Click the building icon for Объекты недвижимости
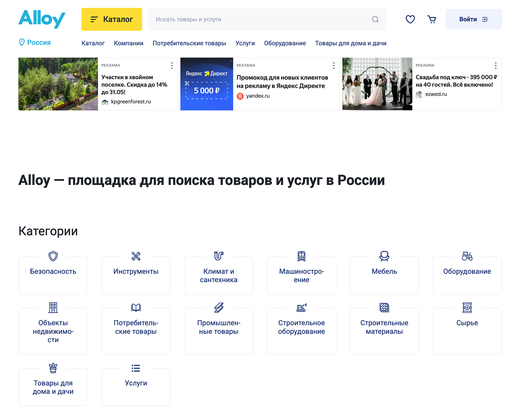The height and width of the screenshot is (420, 523). tap(53, 308)
